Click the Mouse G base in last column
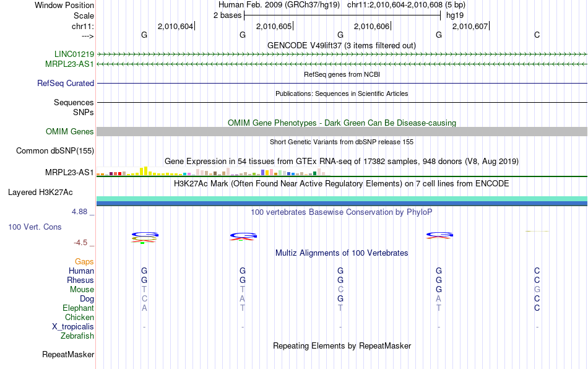This screenshot has width=588, height=369. [x=537, y=290]
